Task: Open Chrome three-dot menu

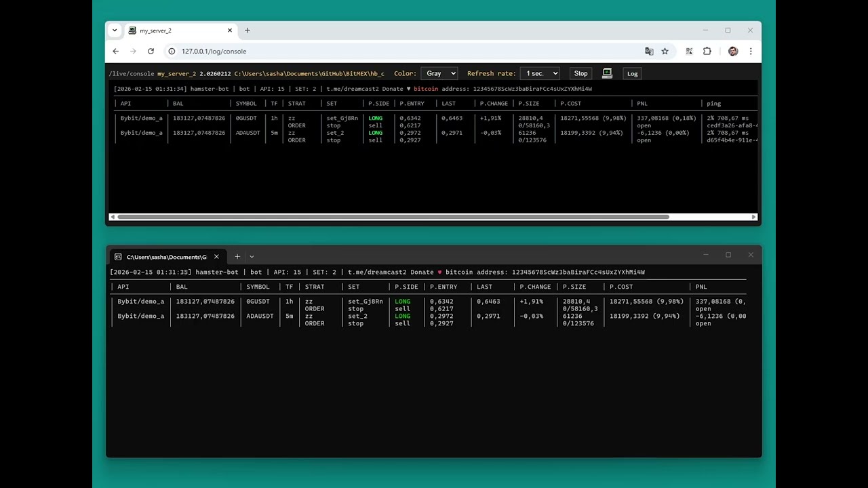Action: point(751,52)
